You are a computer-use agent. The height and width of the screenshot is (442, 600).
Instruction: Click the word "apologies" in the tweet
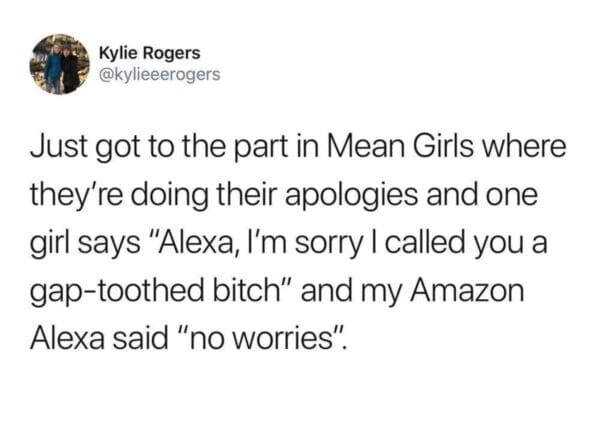coord(351,195)
